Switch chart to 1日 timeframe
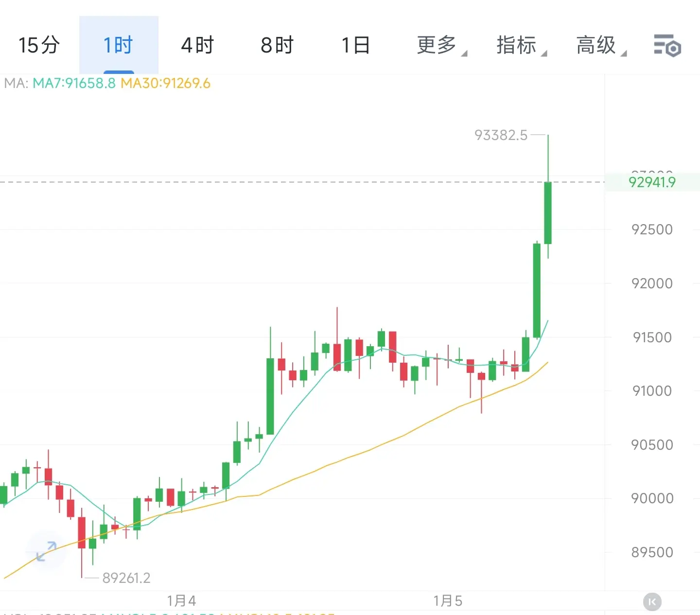Viewport: 700px width, 615px height. click(x=356, y=45)
